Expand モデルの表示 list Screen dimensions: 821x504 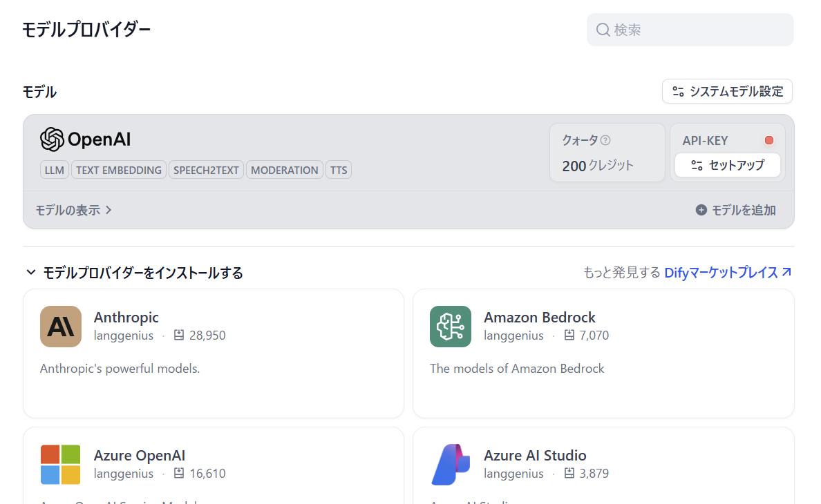click(x=73, y=210)
